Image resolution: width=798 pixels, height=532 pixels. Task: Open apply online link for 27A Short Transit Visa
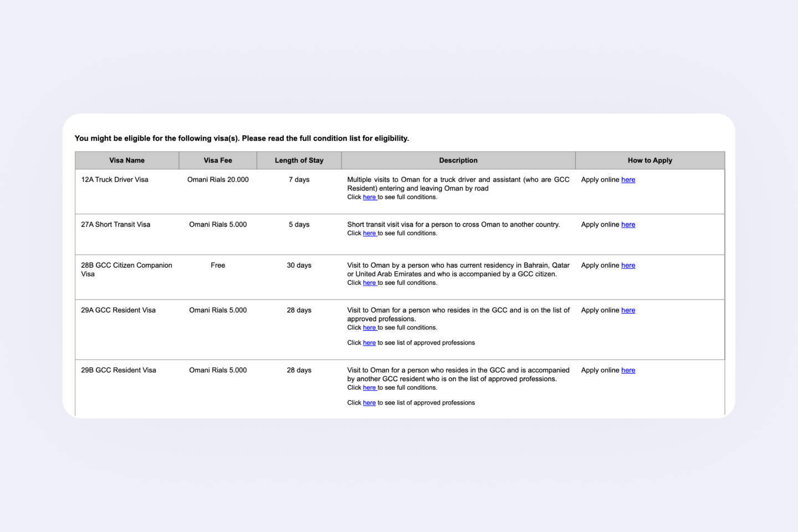coord(628,224)
